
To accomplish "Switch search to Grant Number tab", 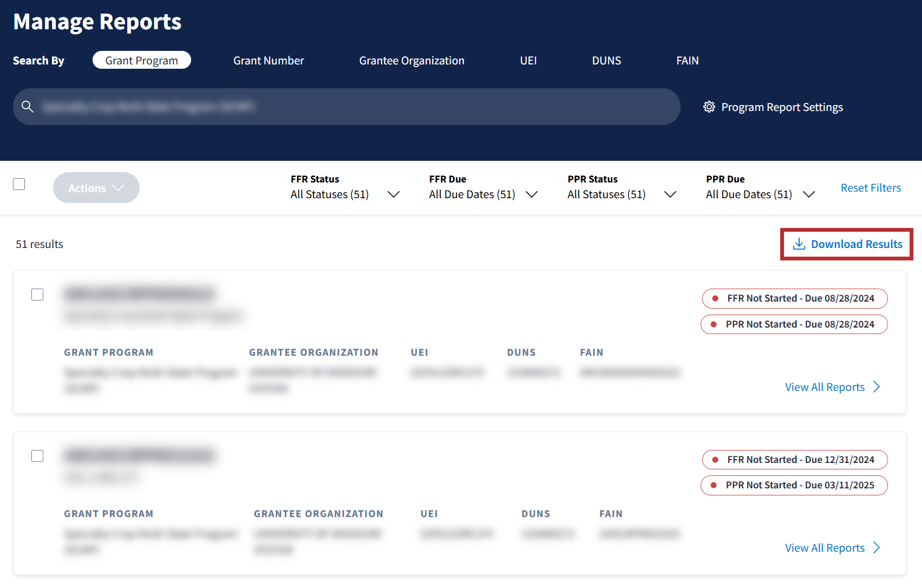I will click(269, 61).
